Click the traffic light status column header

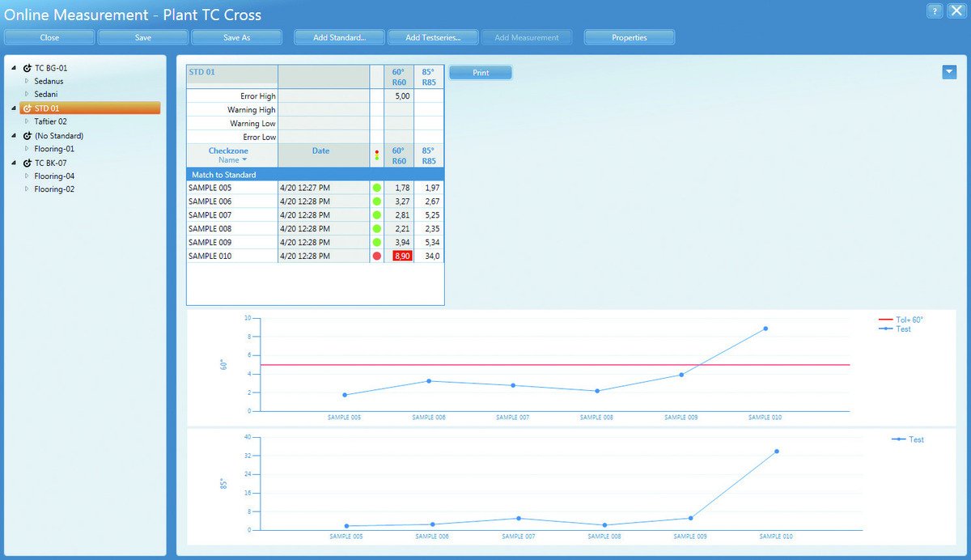pyautogui.click(x=376, y=155)
